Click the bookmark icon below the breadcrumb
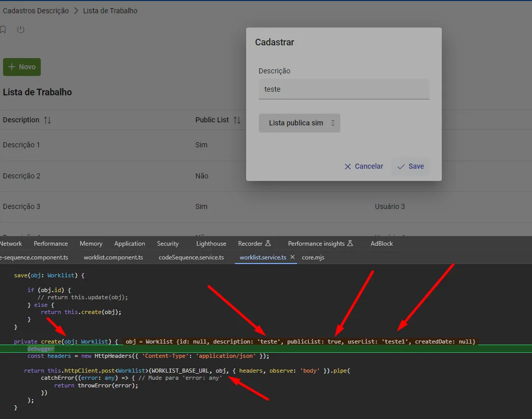This screenshot has width=532, height=419. 3,30
